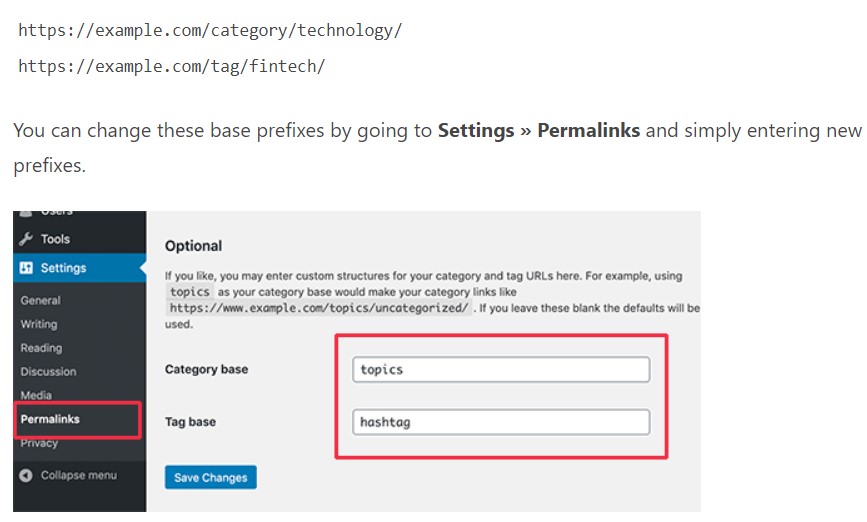The image size is (867, 522).
Task: Click the Save Changes button
Action: click(x=211, y=477)
